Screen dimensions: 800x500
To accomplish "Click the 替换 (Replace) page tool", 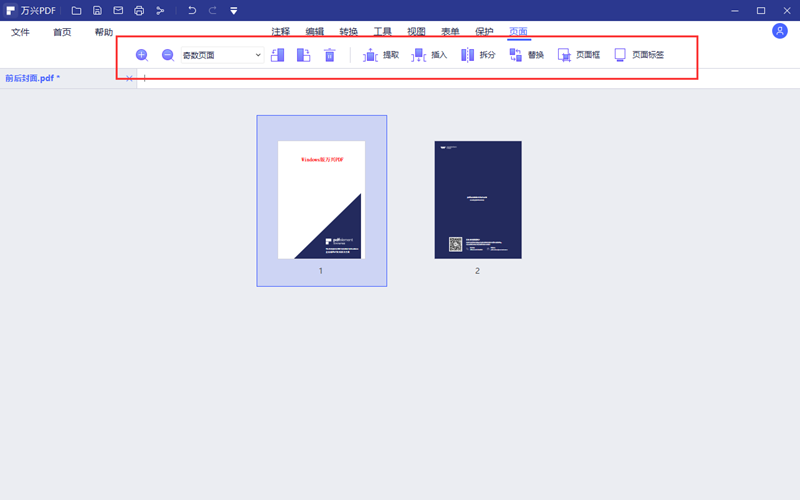I will coord(526,55).
